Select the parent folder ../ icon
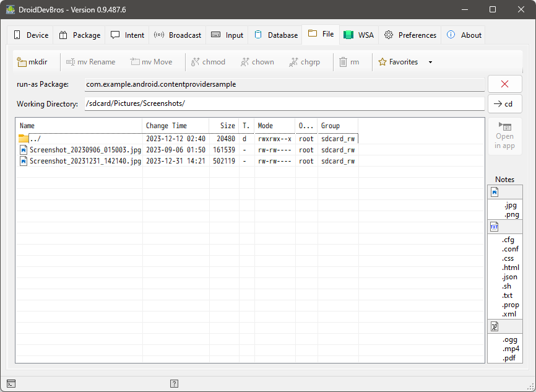Image resolution: width=536 pixels, height=392 pixels. pos(24,139)
